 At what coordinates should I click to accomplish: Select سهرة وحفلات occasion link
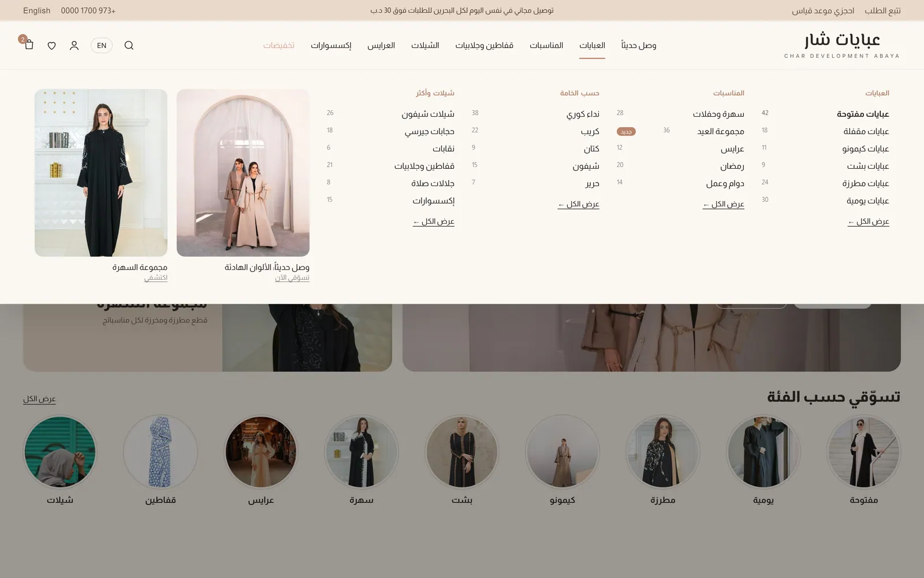tap(718, 114)
